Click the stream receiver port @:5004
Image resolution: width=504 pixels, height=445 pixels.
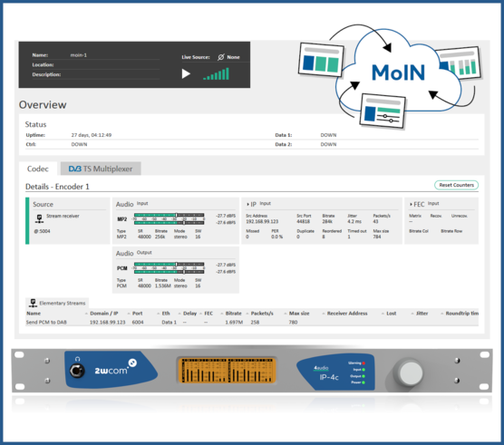42,231
